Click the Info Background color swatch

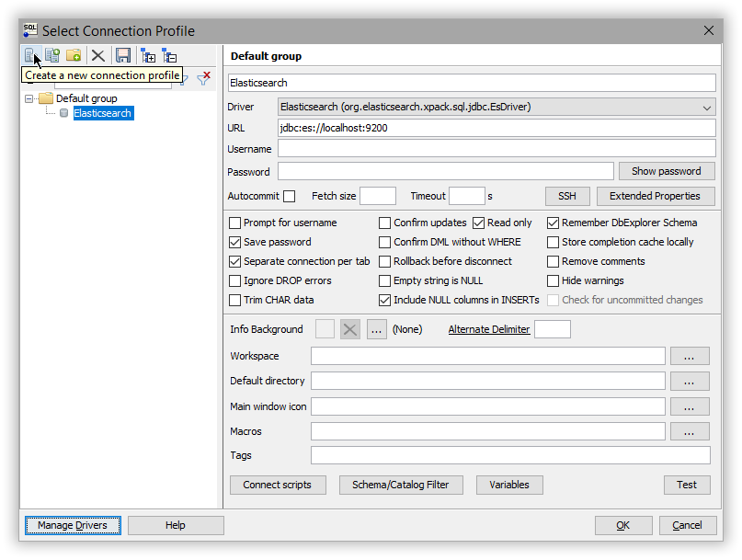[x=325, y=329]
